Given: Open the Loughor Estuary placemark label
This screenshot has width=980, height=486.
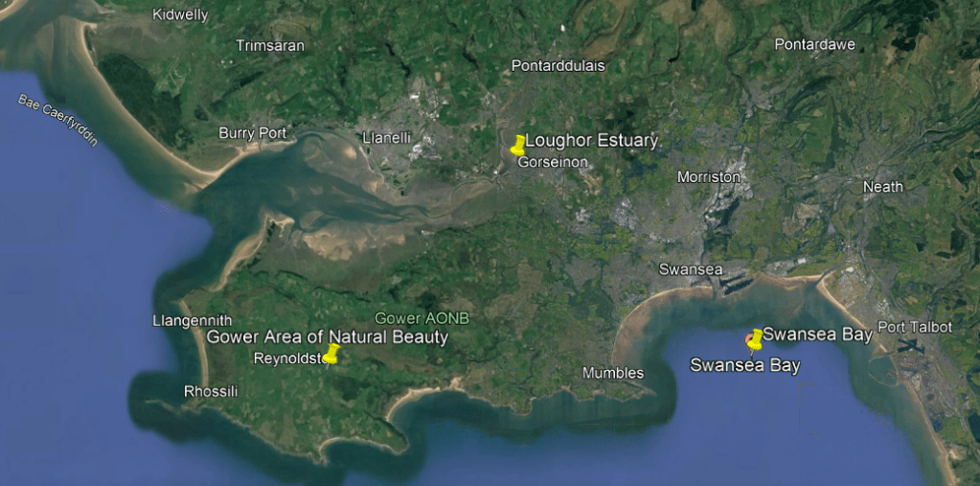Looking at the screenshot, I should click(x=591, y=141).
